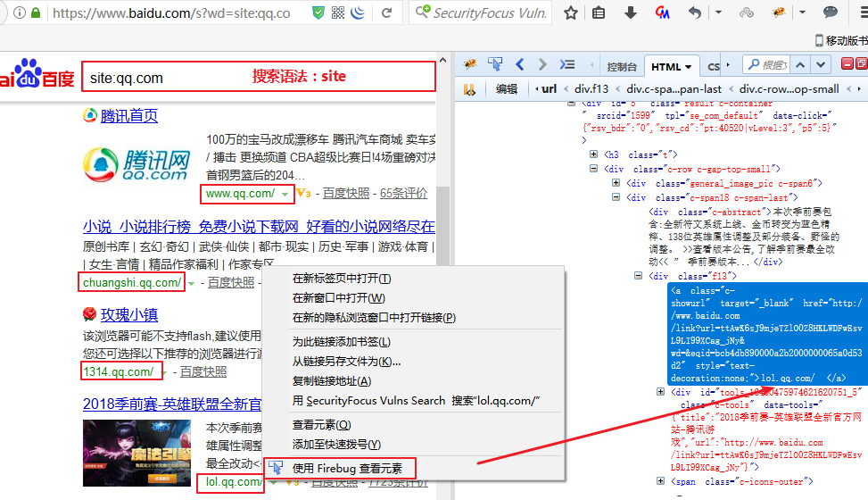
Task: Jump to next search match in Firebug
Action: (x=821, y=65)
